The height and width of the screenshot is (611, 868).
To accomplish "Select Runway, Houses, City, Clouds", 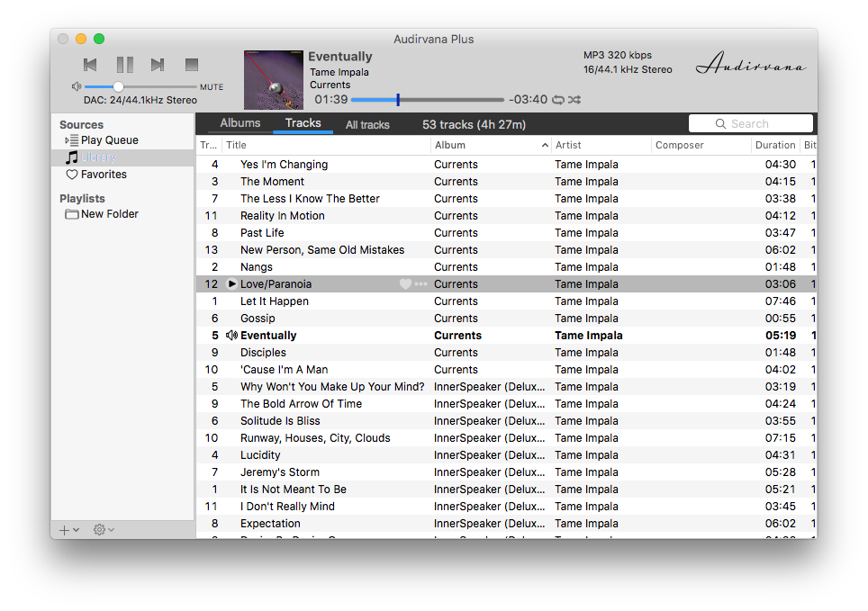I will (506, 438).
